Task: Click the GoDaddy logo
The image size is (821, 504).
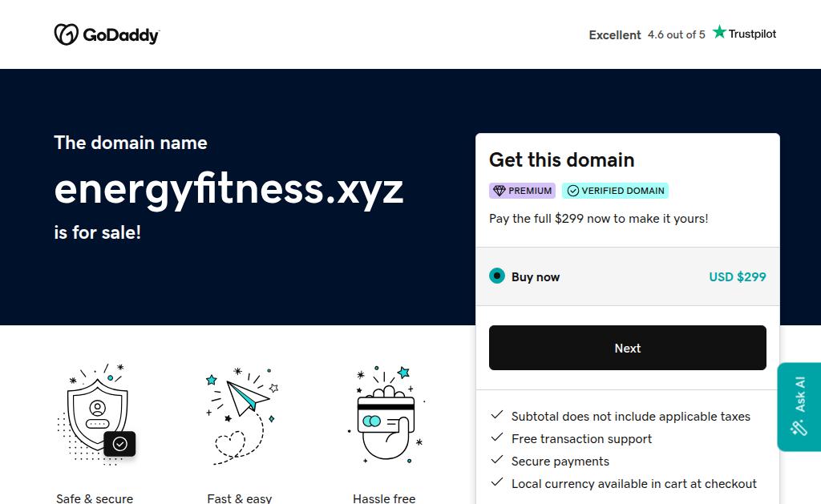Action: click(107, 34)
